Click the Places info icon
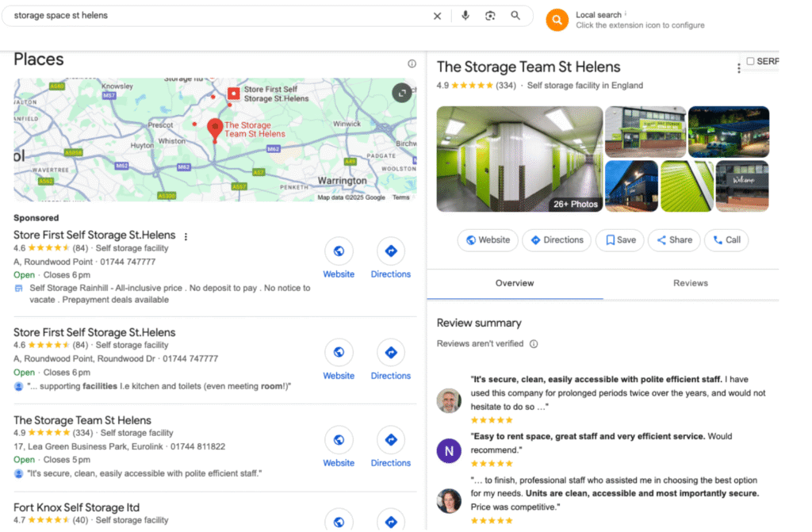Image resolution: width=812 pixels, height=532 pixels. coord(412,63)
